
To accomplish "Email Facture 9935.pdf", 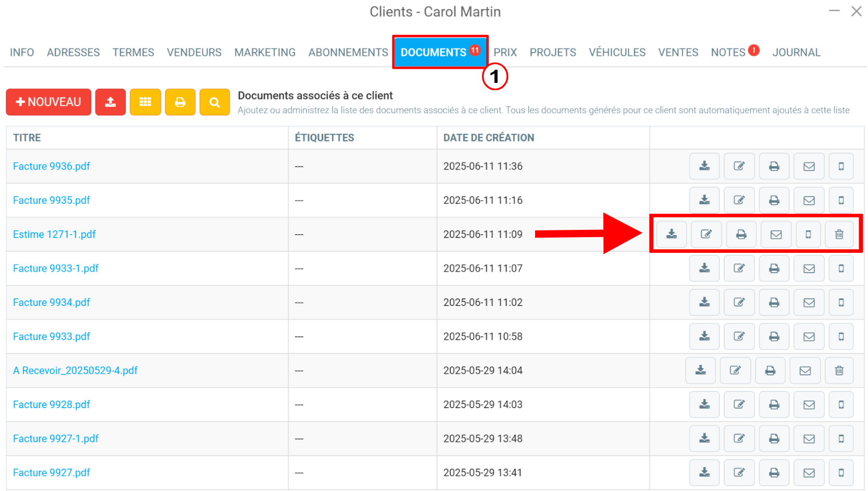I will [x=809, y=200].
